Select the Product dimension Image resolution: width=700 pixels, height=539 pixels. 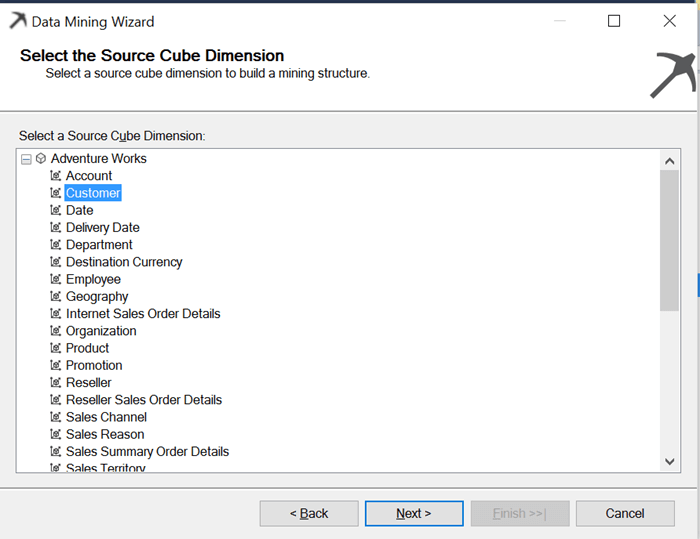(x=88, y=348)
